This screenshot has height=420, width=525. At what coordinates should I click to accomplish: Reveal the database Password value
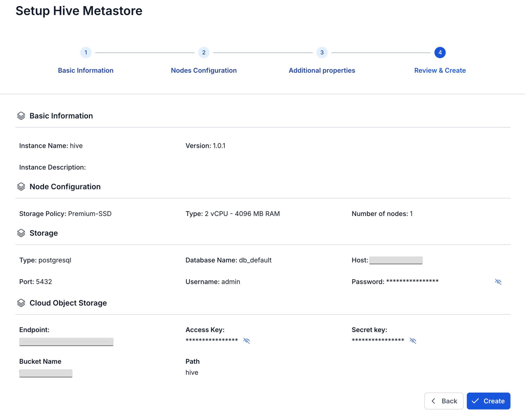click(498, 282)
